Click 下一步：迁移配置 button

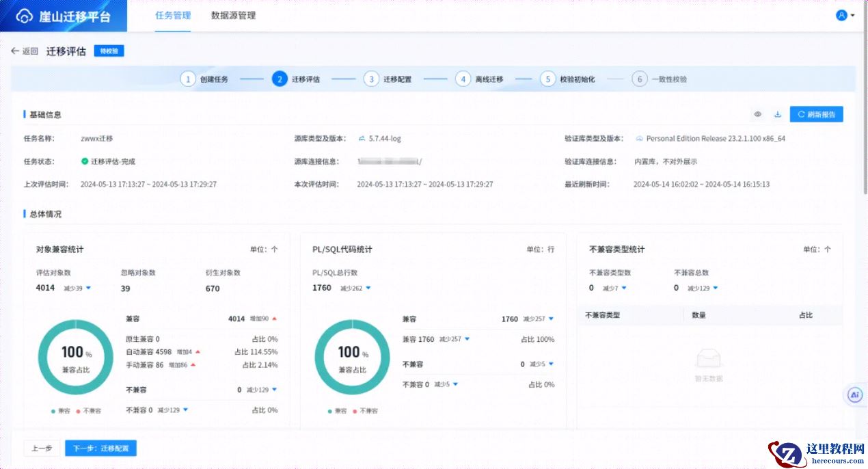click(x=100, y=448)
